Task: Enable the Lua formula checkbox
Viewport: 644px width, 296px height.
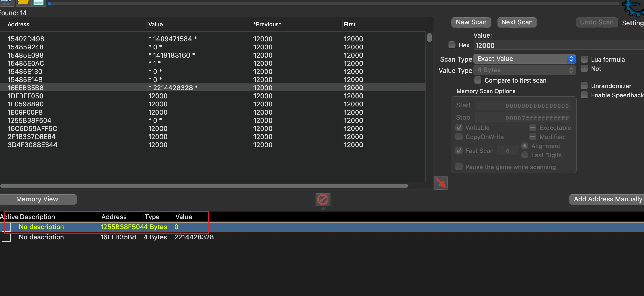Action: point(584,59)
